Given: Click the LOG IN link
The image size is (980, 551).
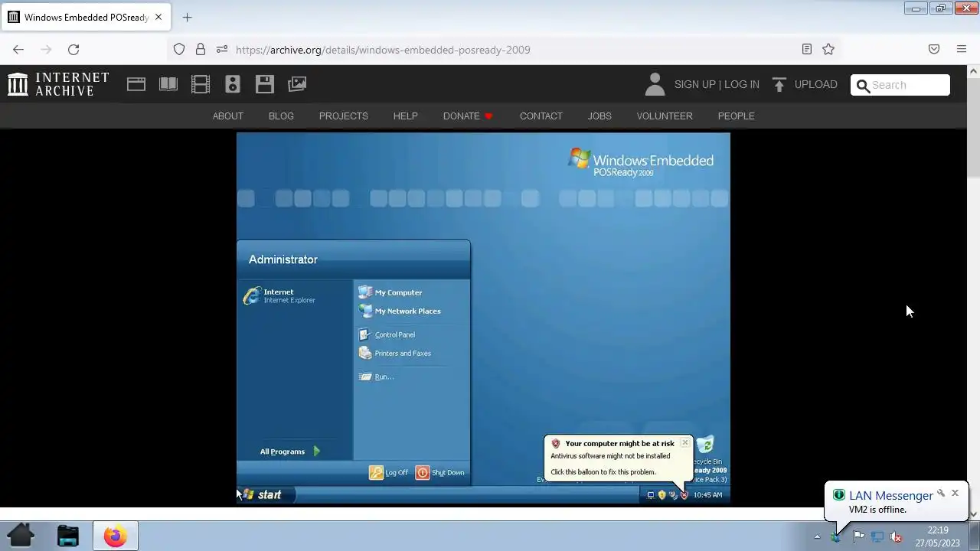Looking at the screenshot, I should click(x=742, y=84).
